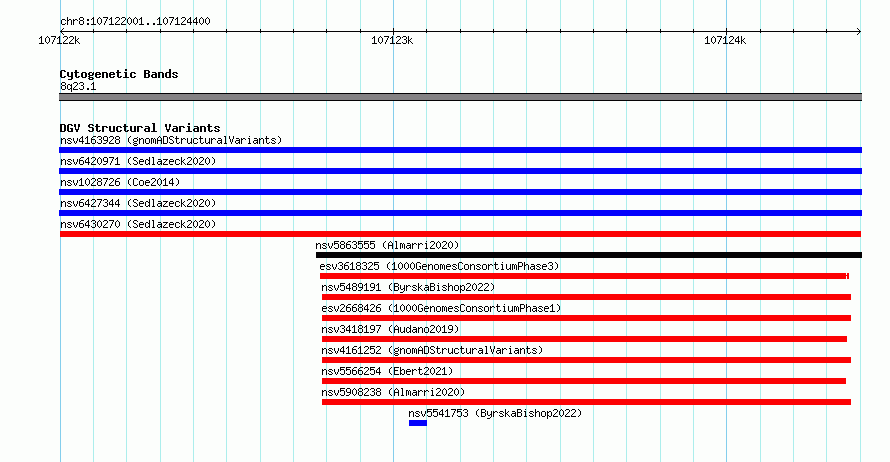Open nsv5541753 ByrskaBishop2022 label

[x=495, y=413]
